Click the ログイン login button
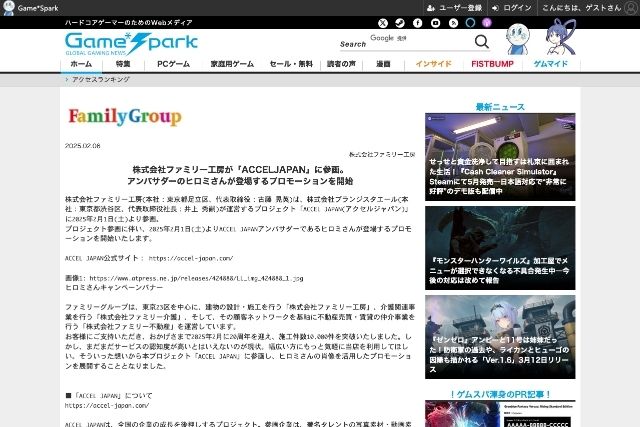The width and height of the screenshot is (640, 427). tap(512, 8)
